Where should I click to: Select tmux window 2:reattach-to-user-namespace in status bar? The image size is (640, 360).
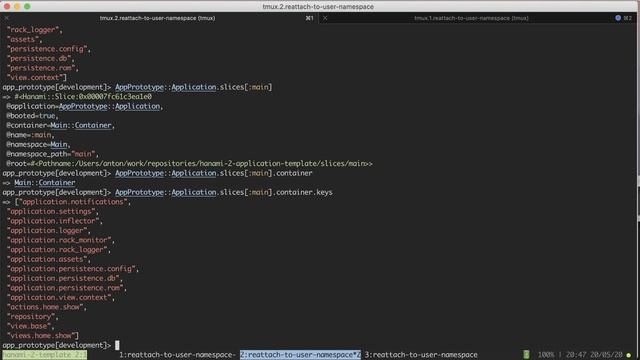[x=300, y=355]
